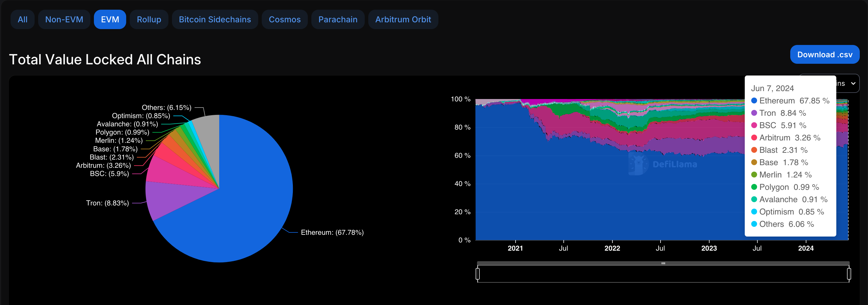Click the "80 %" y-axis label
The height and width of the screenshot is (305, 868).
[462, 127]
